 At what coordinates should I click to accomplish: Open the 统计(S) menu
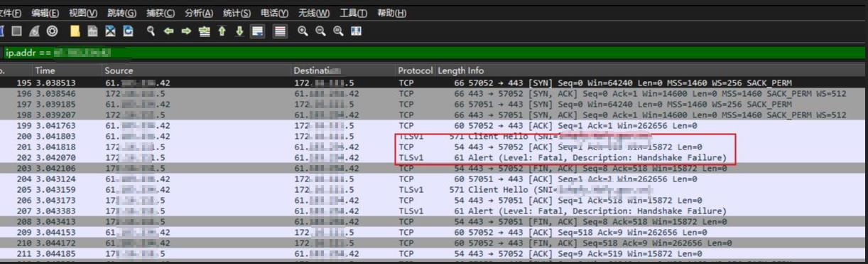(237, 14)
